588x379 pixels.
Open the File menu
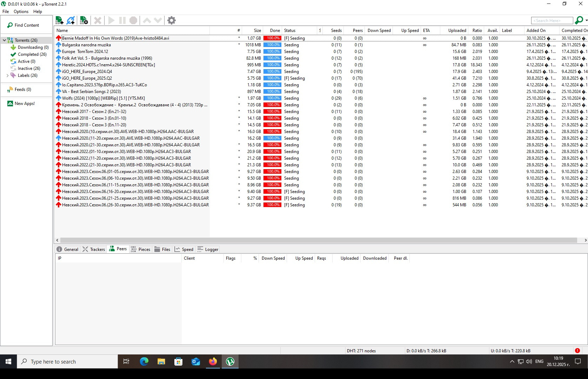(6, 12)
